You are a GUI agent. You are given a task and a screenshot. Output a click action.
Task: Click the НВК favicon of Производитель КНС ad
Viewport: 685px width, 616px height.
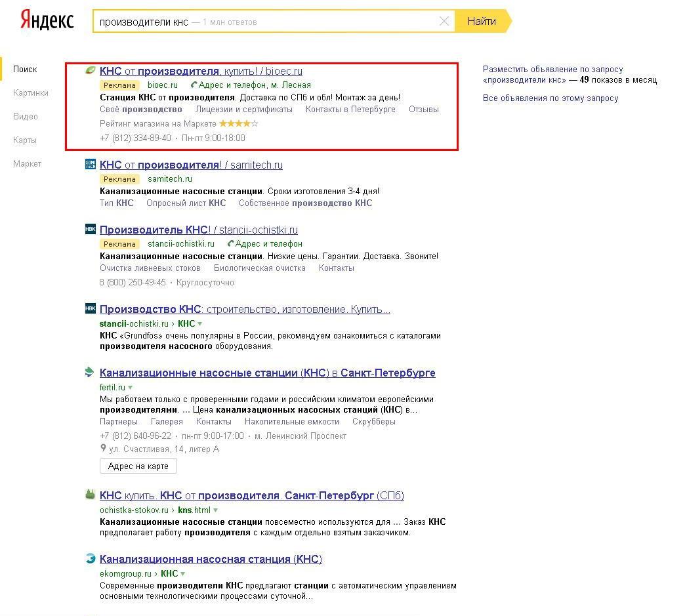pos(90,229)
